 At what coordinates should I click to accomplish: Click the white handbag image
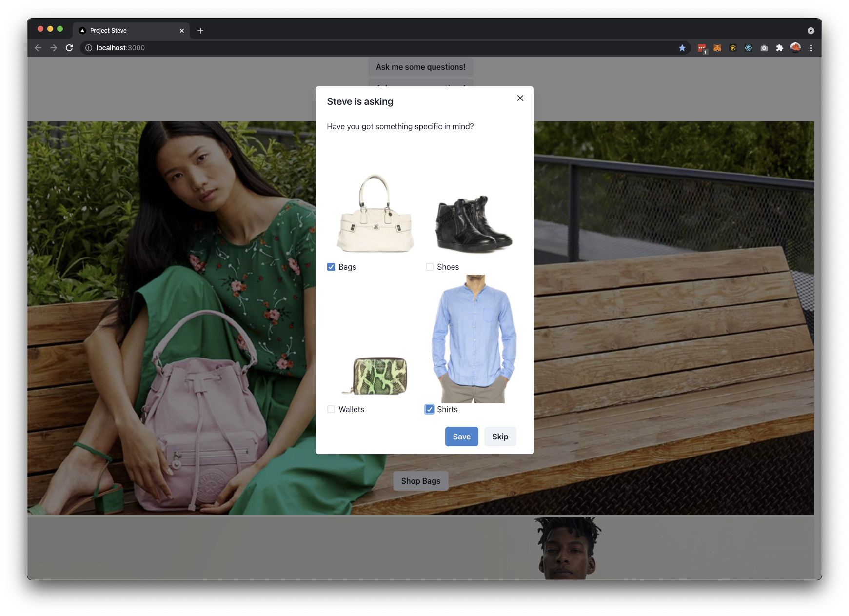(x=375, y=213)
